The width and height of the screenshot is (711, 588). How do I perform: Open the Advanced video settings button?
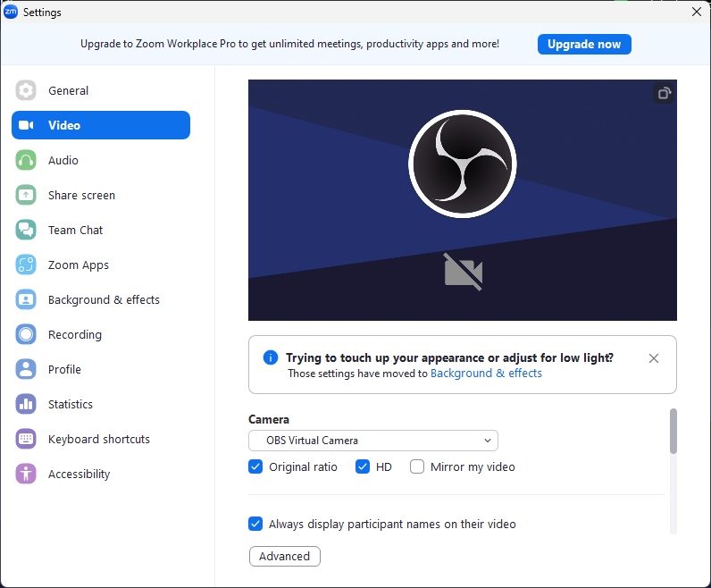[x=284, y=556]
